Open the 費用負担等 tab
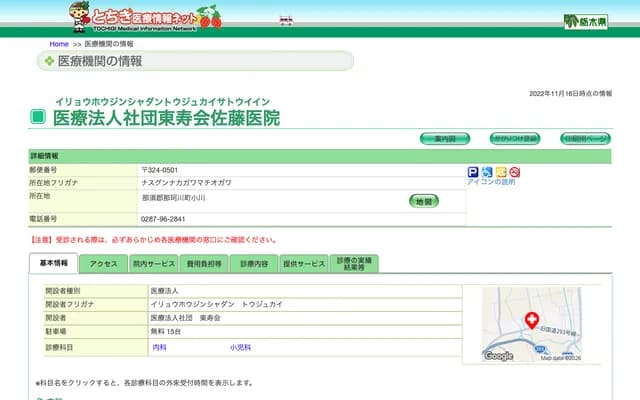Image resolution: width=640 pixels, height=400 pixels. point(204,264)
